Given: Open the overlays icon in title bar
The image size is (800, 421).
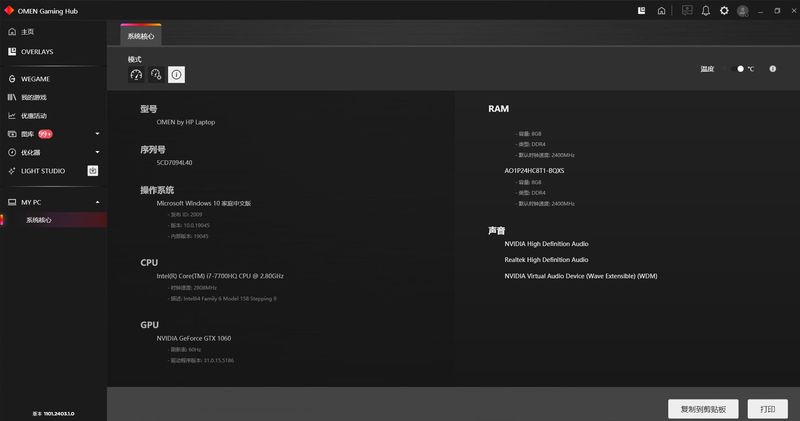Looking at the screenshot, I should (x=640, y=10).
